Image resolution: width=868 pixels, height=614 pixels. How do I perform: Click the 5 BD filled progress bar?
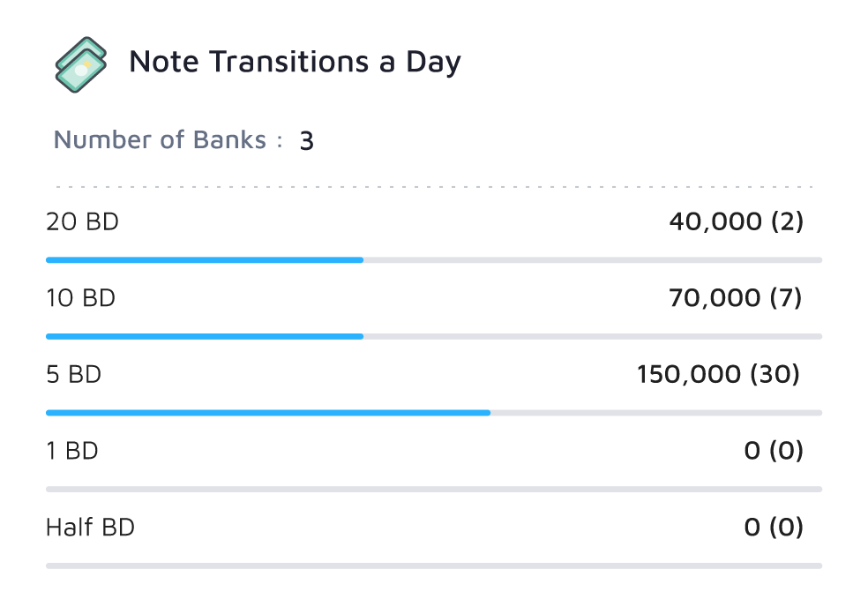click(x=265, y=411)
